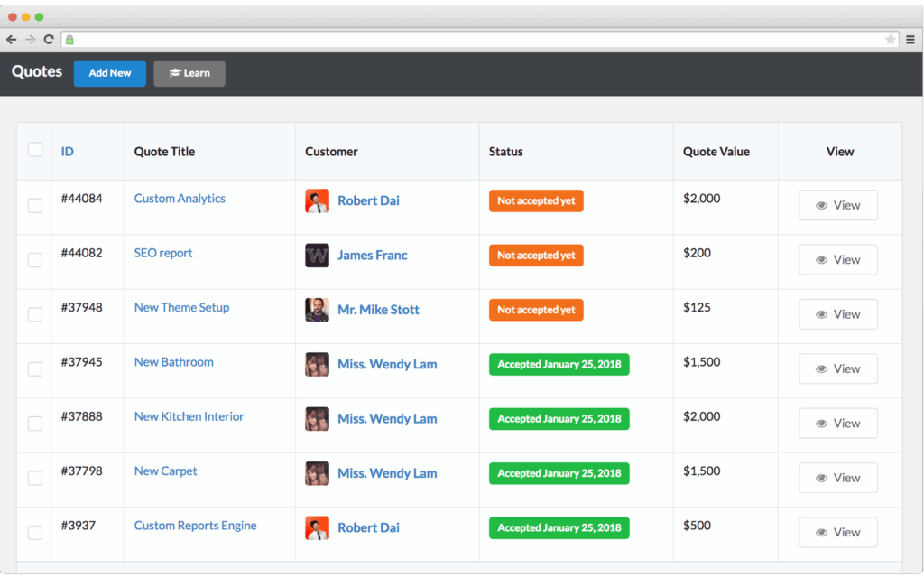Open the New Bathroom quote link
Viewport: 924px width, 578px height.
(x=174, y=362)
